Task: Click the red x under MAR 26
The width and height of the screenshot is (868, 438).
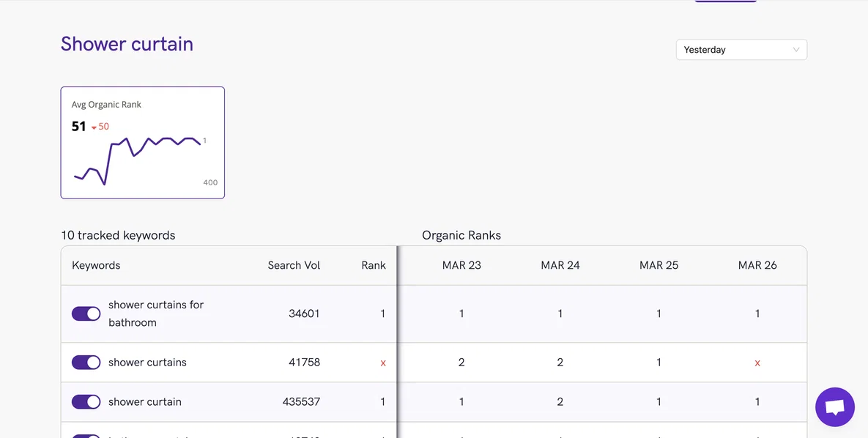Action: (x=757, y=363)
